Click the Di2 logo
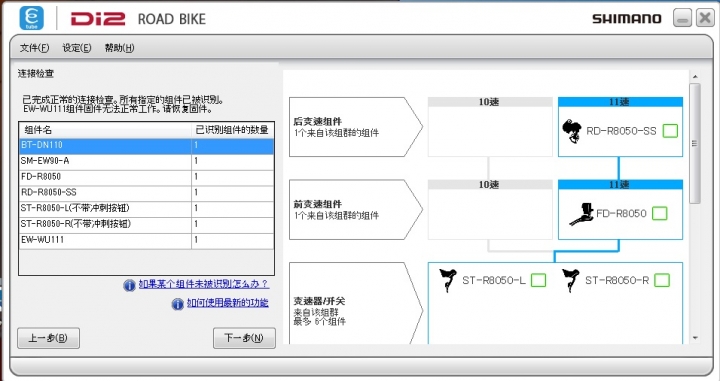720x381 pixels. (98, 19)
